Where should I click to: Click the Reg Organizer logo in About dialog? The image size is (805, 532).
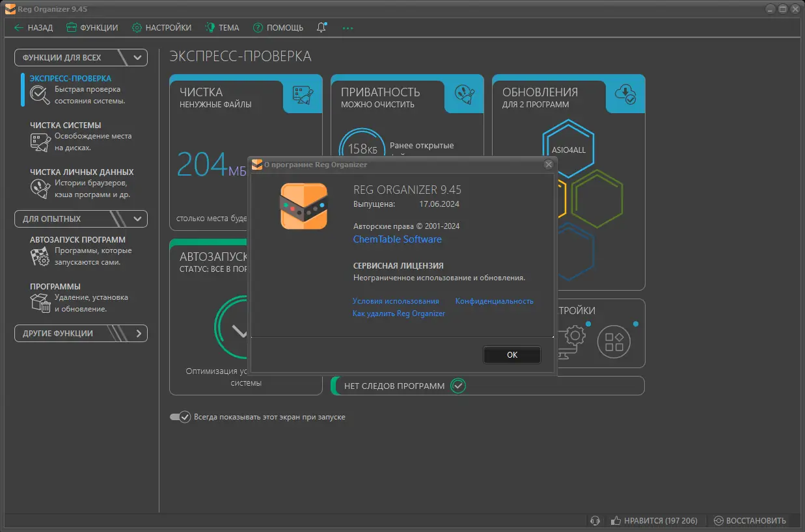303,206
